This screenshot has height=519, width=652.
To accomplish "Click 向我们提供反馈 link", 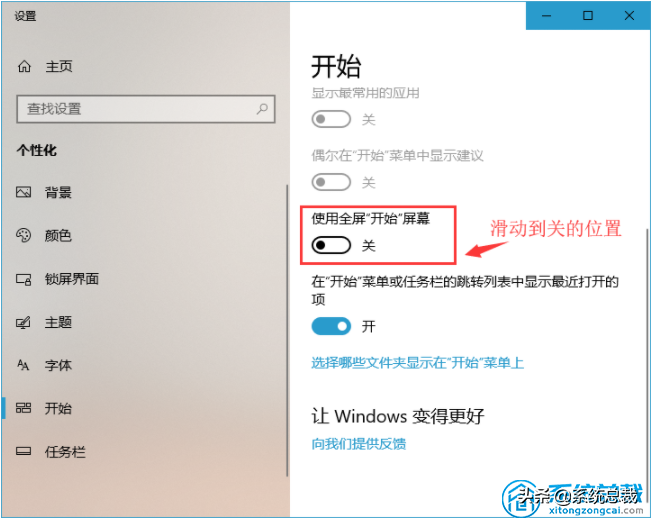I will (x=359, y=444).
